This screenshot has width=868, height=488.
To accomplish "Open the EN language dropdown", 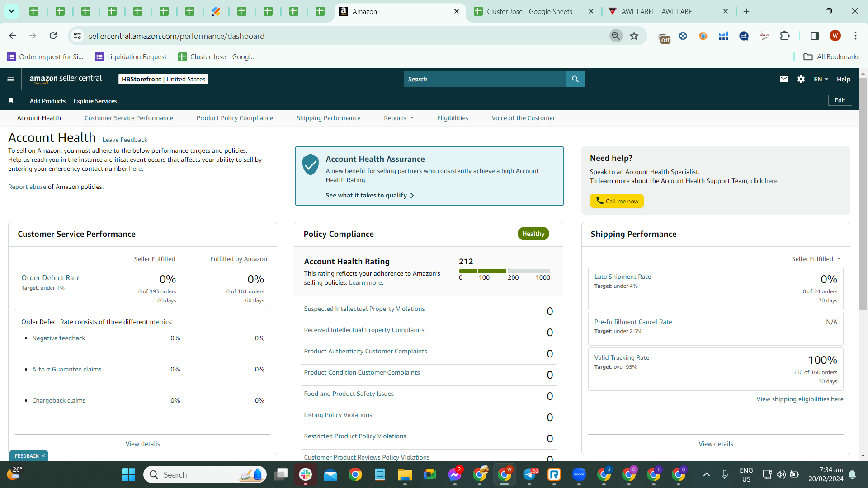I will point(821,79).
